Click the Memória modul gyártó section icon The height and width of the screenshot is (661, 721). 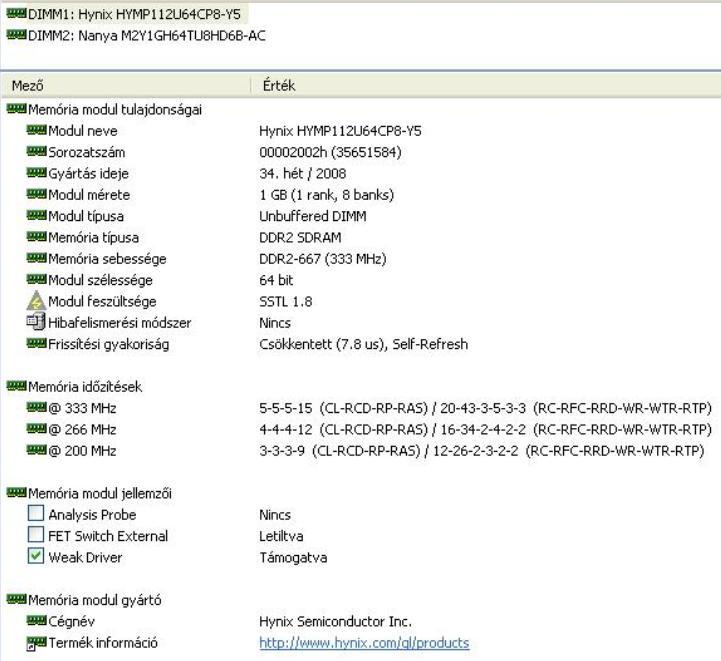[x=16, y=599]
